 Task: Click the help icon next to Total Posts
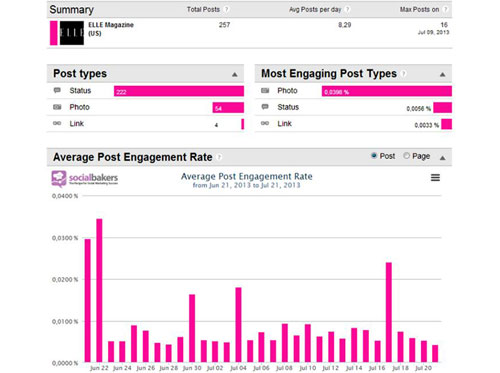[226, 9]
